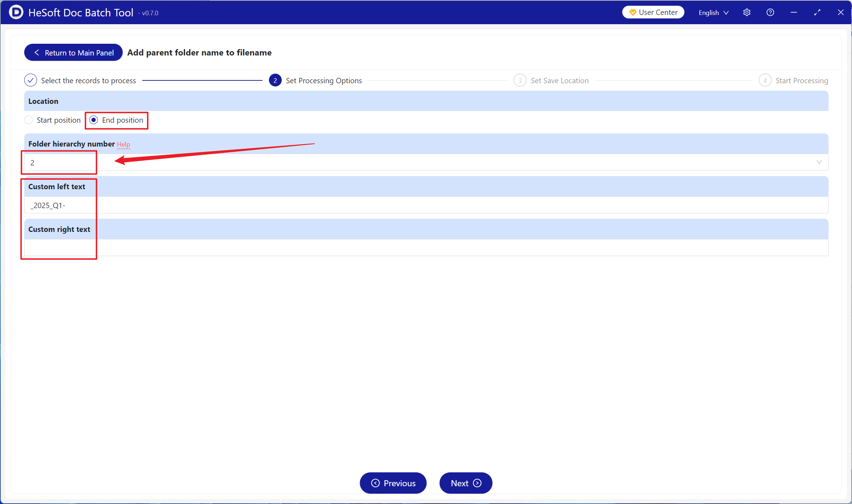The height and width of the screenshot is (504, 852).
Task: Click the help question mark icon
Action: click(x=770, y=12)
